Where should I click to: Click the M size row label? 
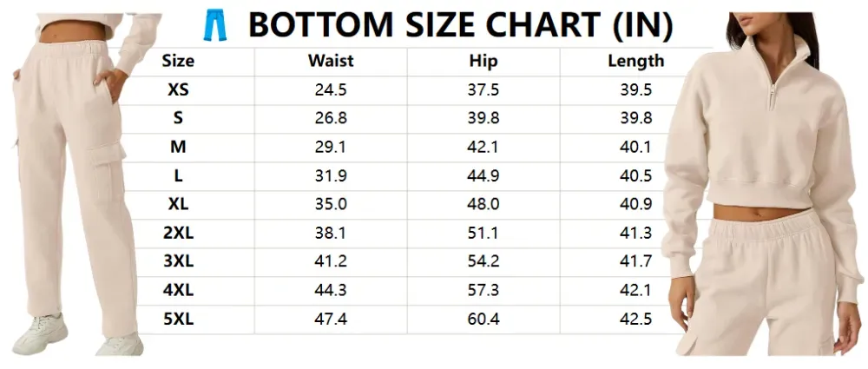[x=178, y=147]
